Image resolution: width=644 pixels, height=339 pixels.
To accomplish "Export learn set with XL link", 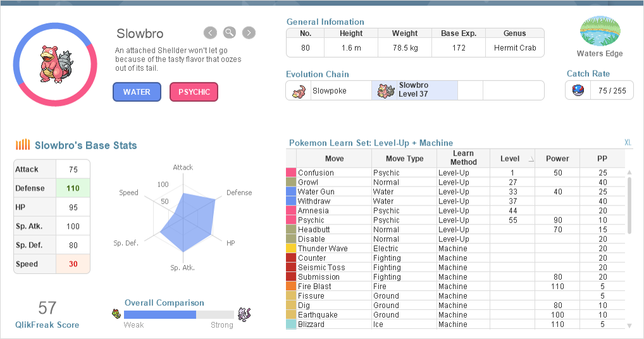I will pos(628,143).
